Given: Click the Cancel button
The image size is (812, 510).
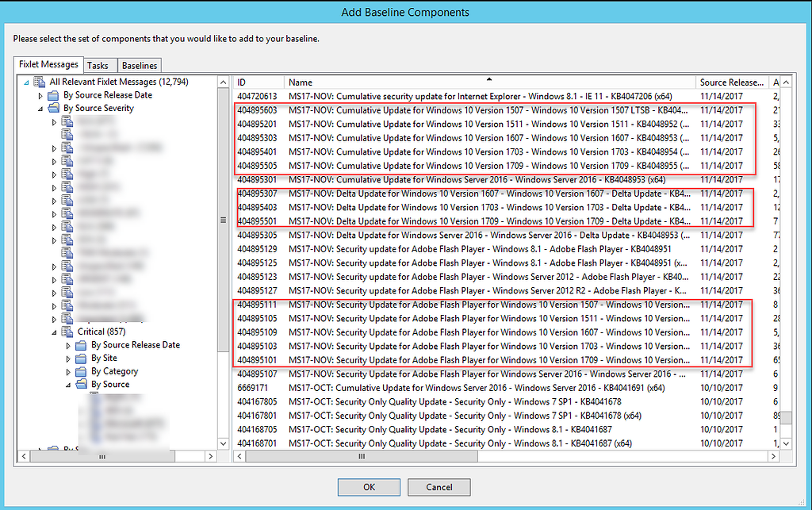Looking at the screenshot, I should click(439, 487).
